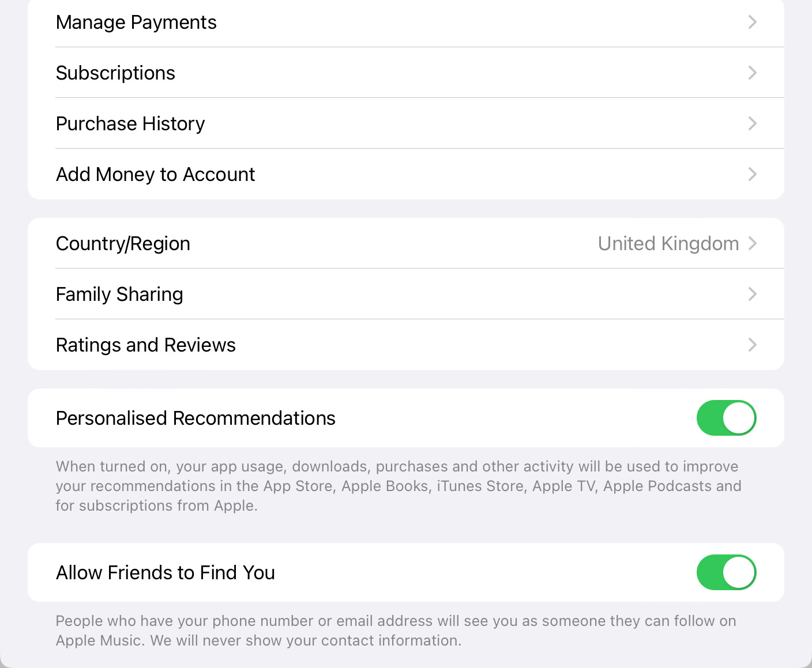Disable Personalised Recommendations toggle
The image size is (812, 668).
coord(726,418)
